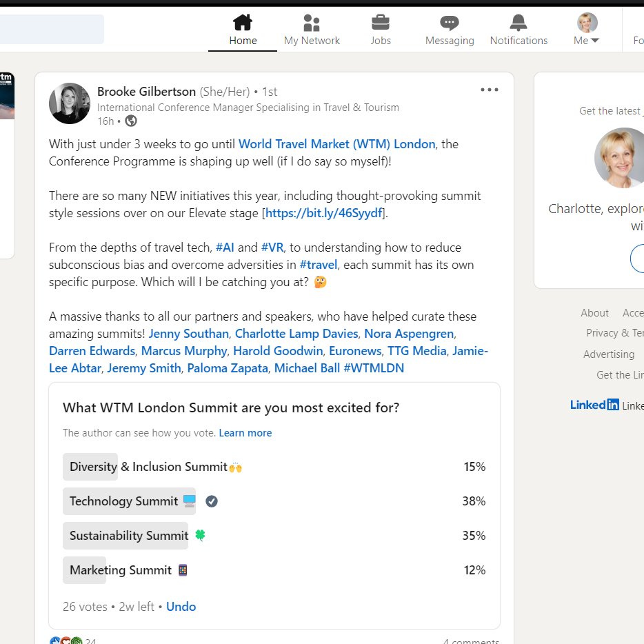Click Learn more about poll voting
Screen dimensions: 644x644
point(245,433)
